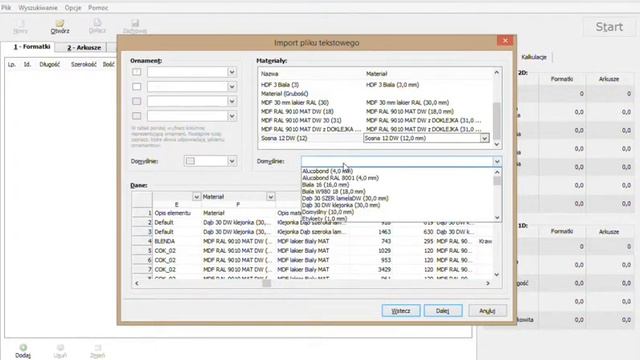Select row header 4 in Dane table
The height and width of the screenshot is (360, 640).
coord(142,241)
